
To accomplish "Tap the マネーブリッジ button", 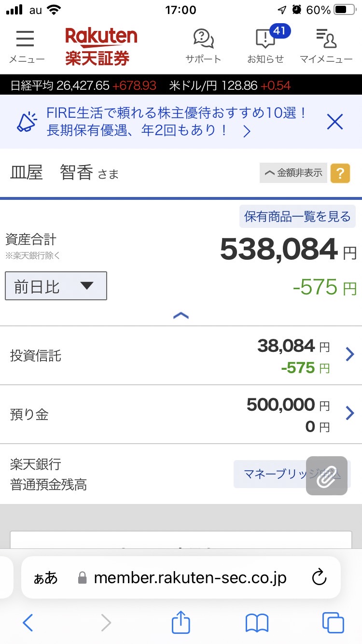I will [x=292, y=474].
